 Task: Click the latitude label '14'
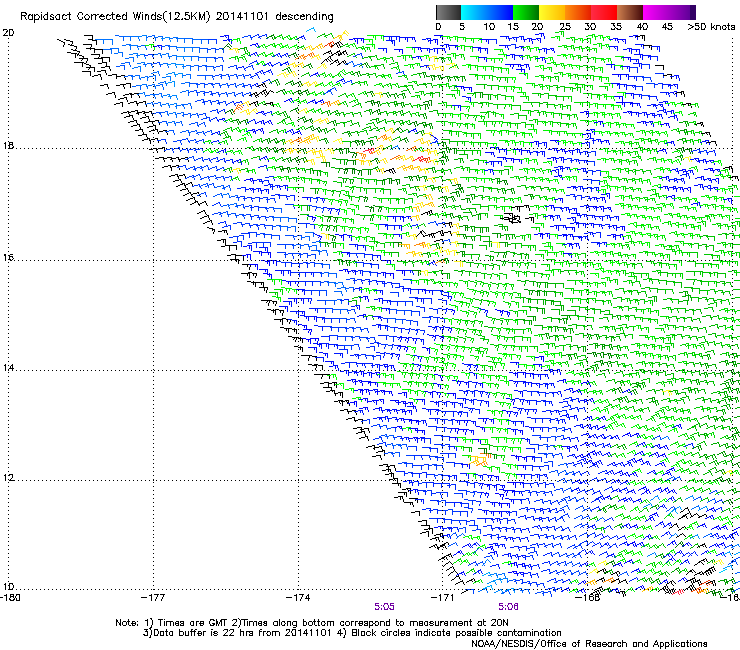point(8,368)
